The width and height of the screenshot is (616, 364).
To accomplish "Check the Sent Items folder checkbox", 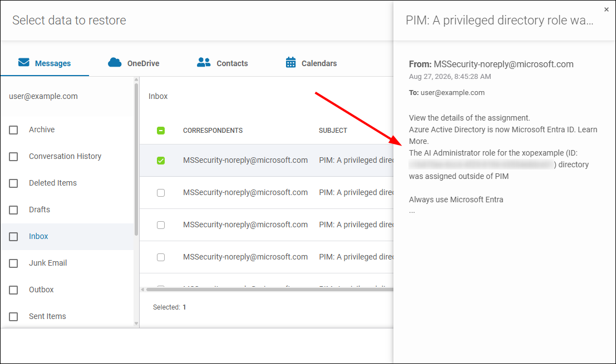I will (13, 317).
